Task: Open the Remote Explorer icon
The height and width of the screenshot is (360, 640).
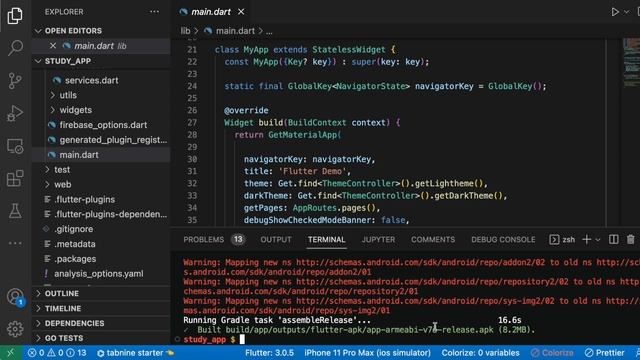Action: 15,146
